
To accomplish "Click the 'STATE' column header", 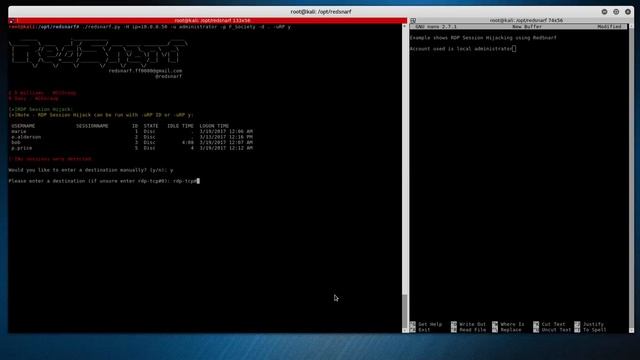I will click(x=151, y=126).
